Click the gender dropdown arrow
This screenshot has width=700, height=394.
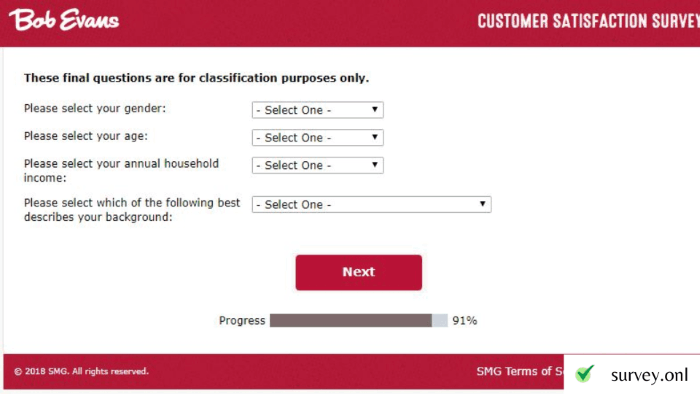point(375,109)
